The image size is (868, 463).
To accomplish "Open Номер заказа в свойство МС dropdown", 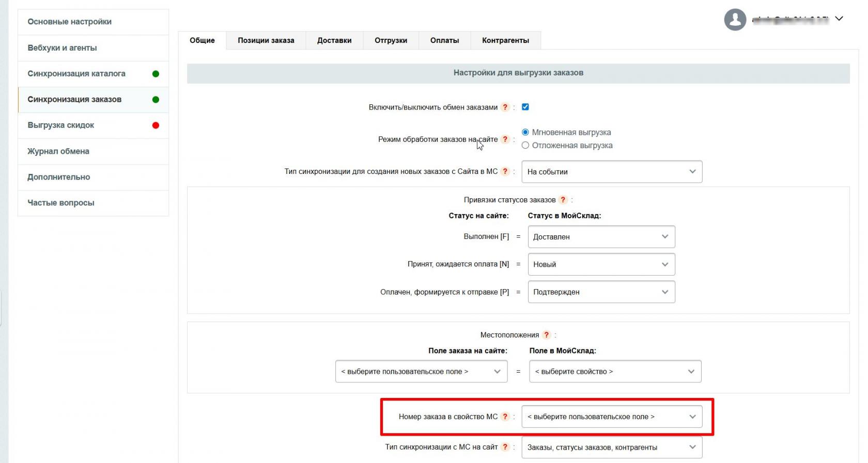I will pyautogui.click(x=612, y=417).
